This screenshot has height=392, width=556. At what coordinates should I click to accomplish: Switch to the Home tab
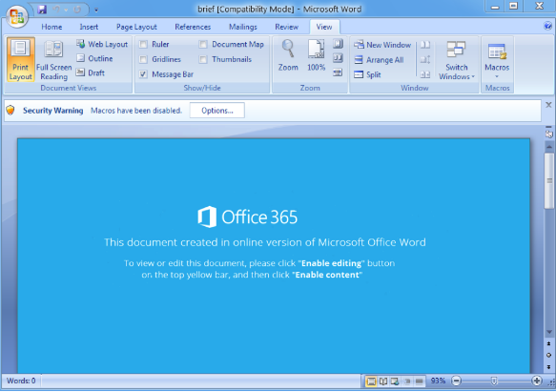(51, 27)
